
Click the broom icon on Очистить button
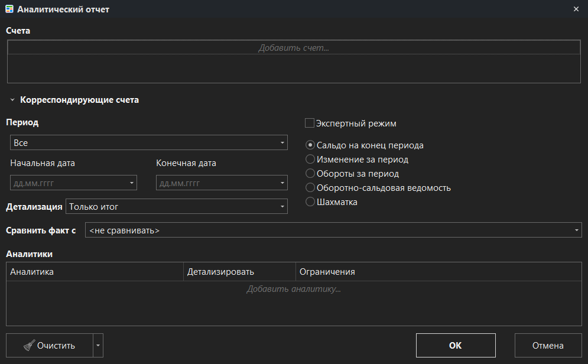click(x=30, y=345)
